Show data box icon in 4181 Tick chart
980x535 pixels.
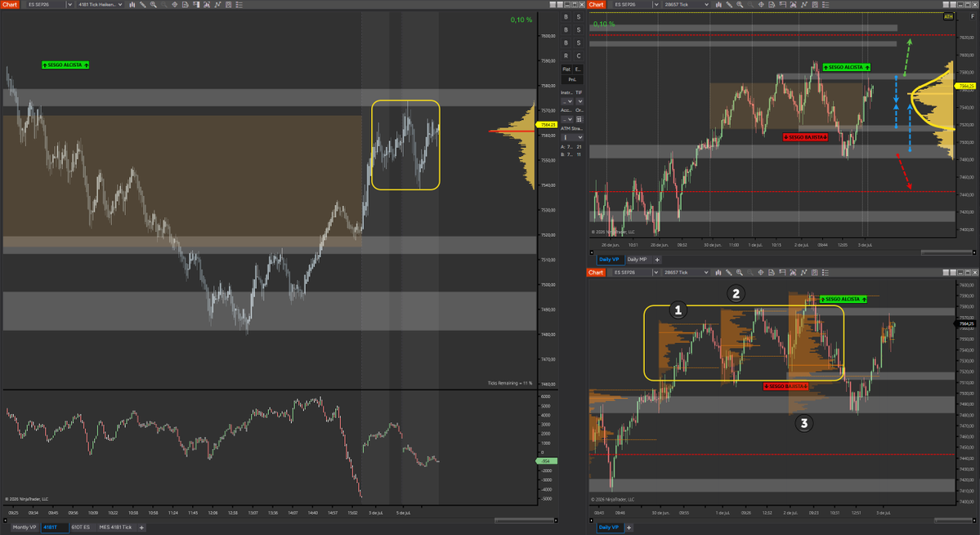click(185, 4)
